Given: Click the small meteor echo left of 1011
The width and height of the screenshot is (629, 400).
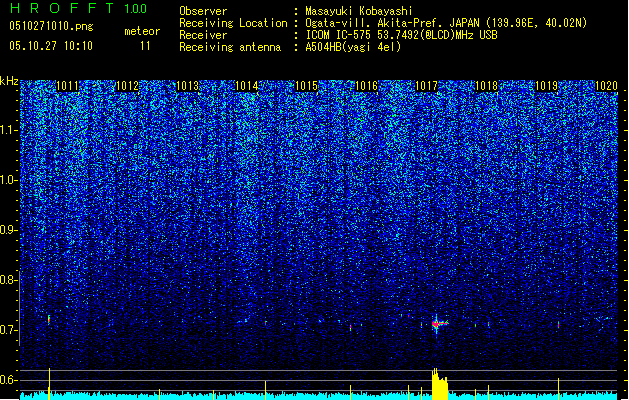Looking at the screenshot, I should [x=49, y=319].
